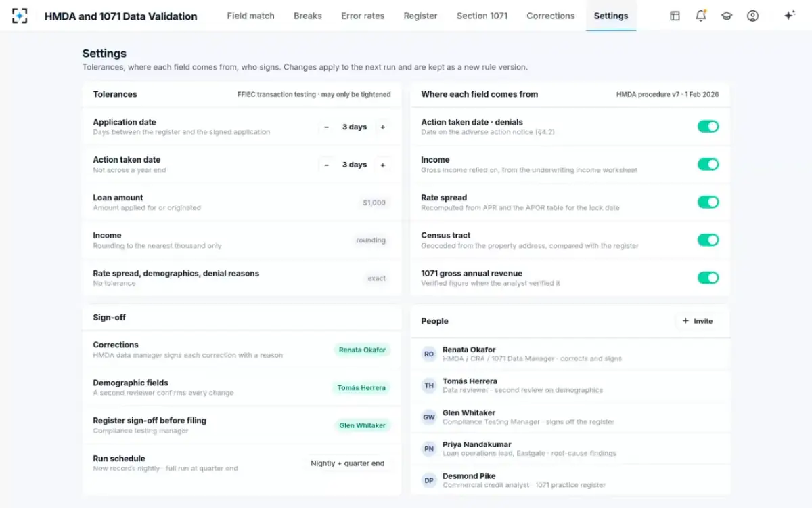Click TH avatar for Tomás Herrera
This screenshot has width=812, height=508.
[x=429, y=385]
